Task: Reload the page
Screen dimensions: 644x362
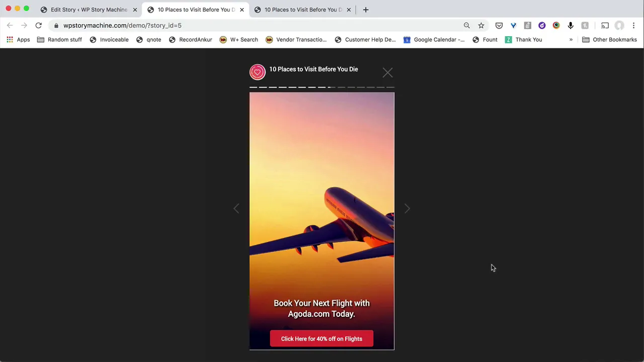Action: tap(38, 25)
